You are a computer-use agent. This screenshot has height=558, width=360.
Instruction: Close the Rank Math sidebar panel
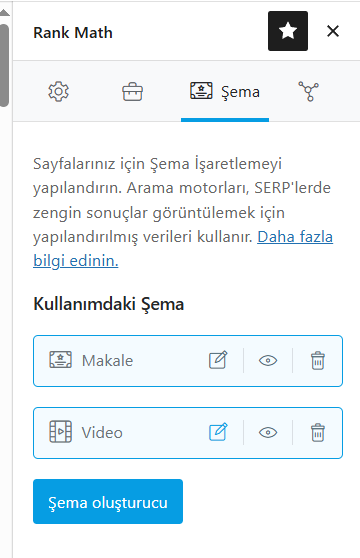[x=333, y=31]
